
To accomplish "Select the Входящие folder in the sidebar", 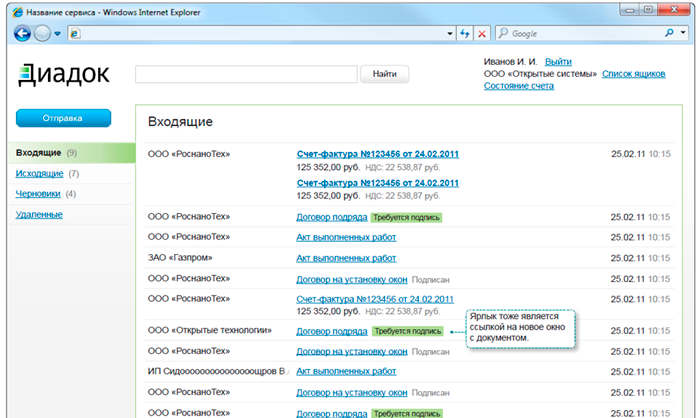I will click(x=71, y=153).
